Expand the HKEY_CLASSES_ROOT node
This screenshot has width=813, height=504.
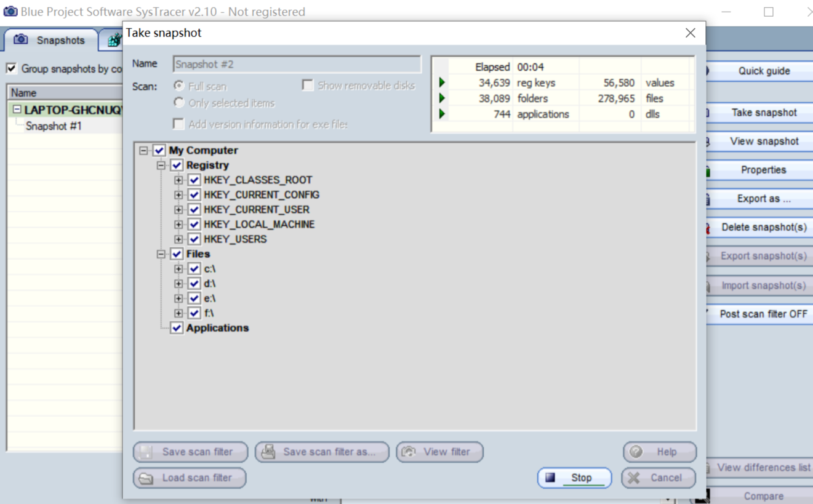178,180
